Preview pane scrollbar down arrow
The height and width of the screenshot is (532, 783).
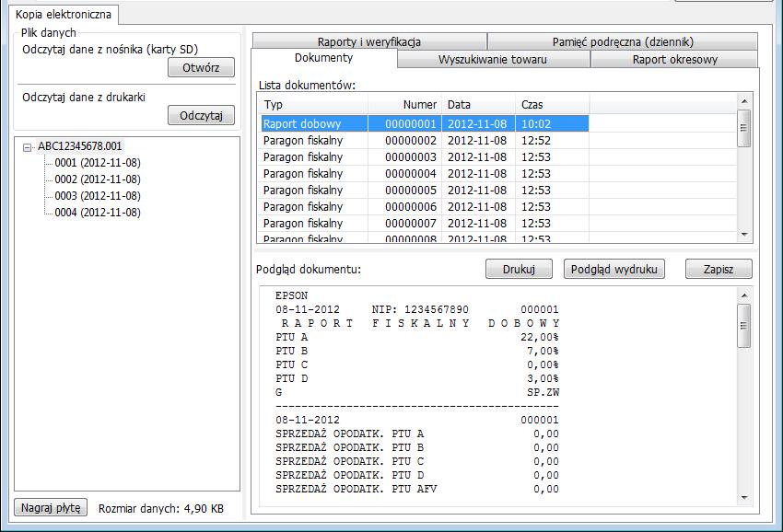(744, 498)
